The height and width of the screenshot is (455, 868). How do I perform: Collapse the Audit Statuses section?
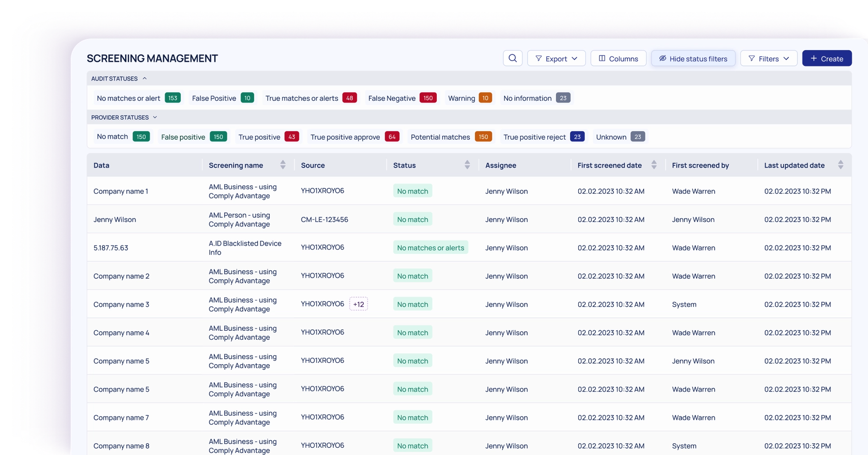click(x=145, y=79)
